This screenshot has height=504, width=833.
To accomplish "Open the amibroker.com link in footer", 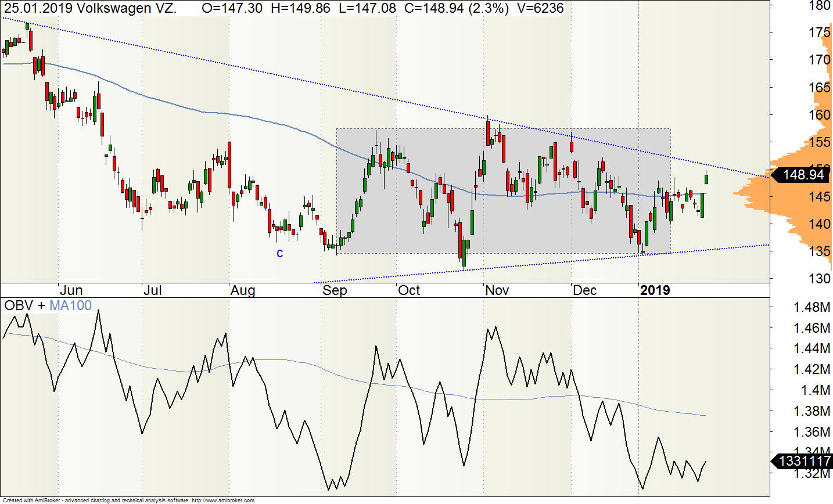I will [x=222, y=500].
